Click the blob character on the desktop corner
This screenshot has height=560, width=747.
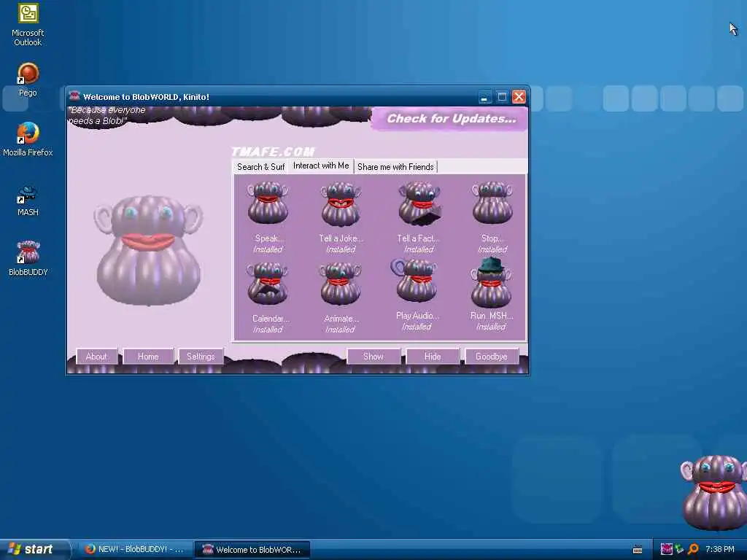point(713,492)
